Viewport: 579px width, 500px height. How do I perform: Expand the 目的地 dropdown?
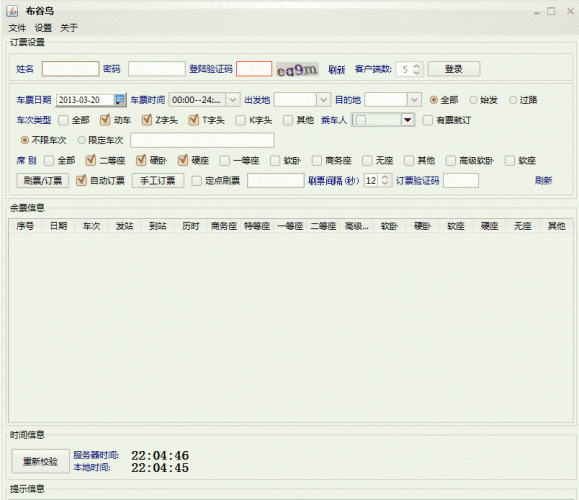click(414, 100)
